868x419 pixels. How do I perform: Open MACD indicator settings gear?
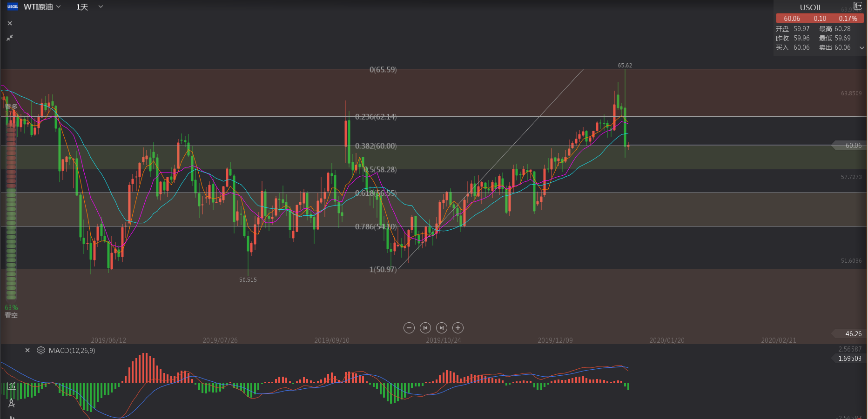pos(41,350)
